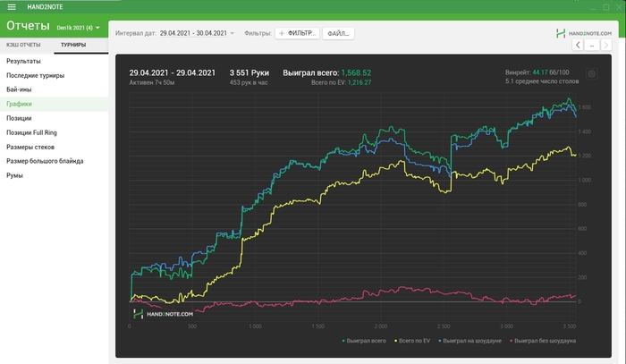Screen dimensions: 626x364
Task: Toggle Выиграл всего green legend series
Action: [x=364, y=341]
